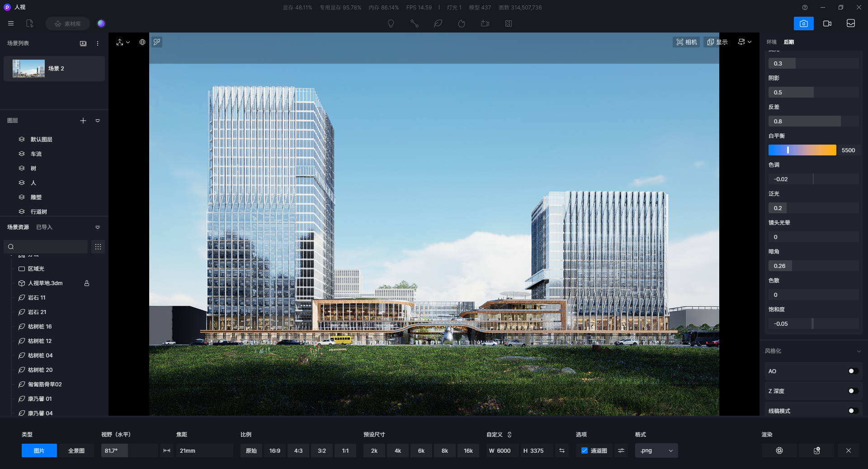The height and width of the screenshot is (469, 868).
Task: Open the video render mode icon
Action: pyautogui.click(x=827, y=23)
